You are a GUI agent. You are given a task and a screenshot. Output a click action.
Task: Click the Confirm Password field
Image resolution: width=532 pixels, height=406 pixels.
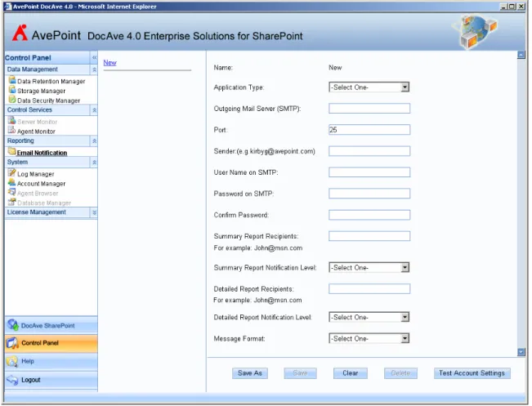369,215
